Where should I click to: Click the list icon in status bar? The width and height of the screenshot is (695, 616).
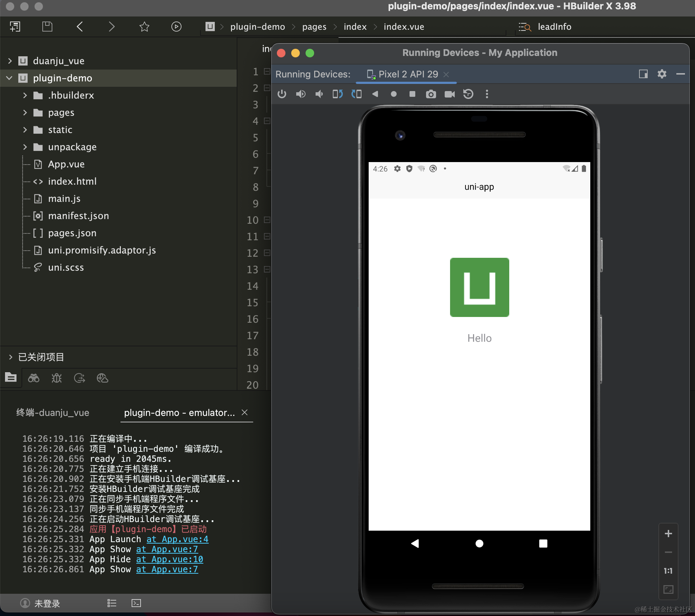click(x=112, y=603)
